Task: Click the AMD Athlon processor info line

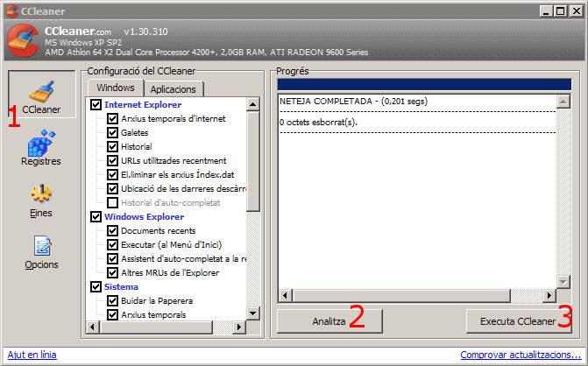Action: coord(207,52)
